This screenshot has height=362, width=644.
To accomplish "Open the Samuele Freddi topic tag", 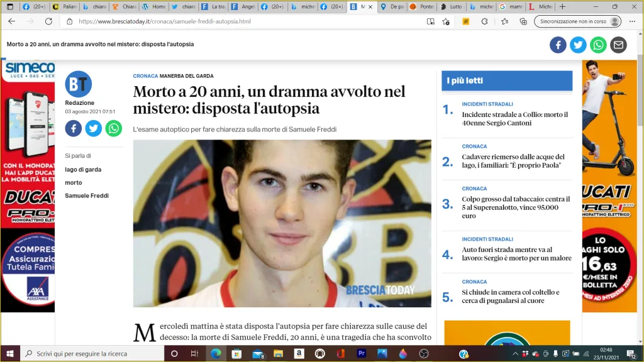I will 87,196.
